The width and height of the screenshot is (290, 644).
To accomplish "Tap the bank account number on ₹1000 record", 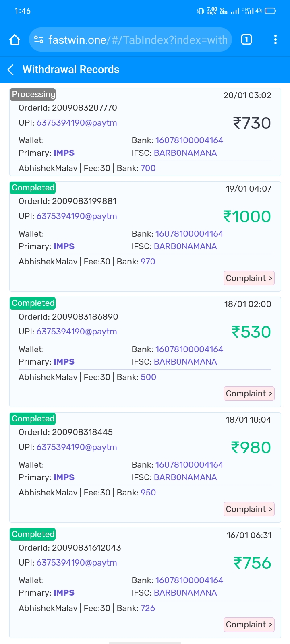I will [x=189, y=234].
